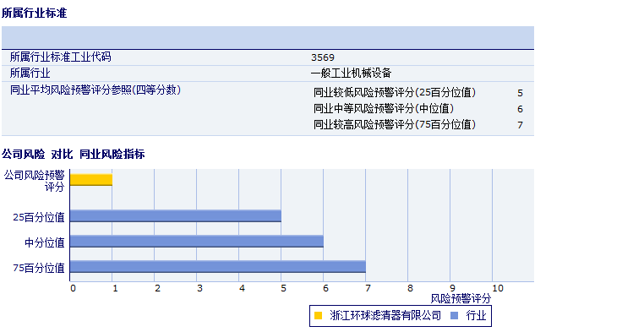Click the 行业 legend label
This screenshot has height=332, width=644.
[476, 316]
